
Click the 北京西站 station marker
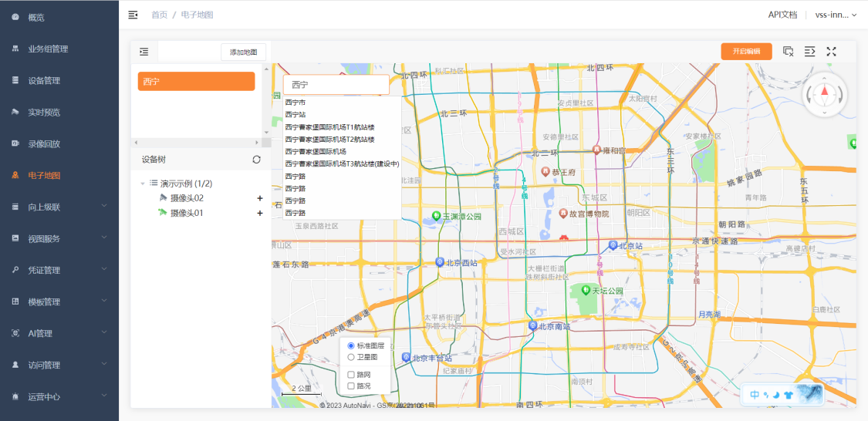pos(440,262)
